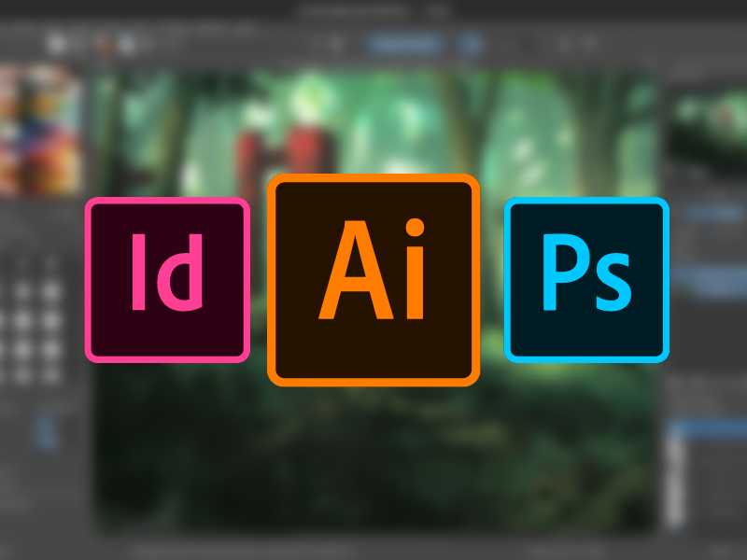Click the upper blue slider in right panel
The width and height of the screenshot is (747, 560).
(x=708, y=214)
